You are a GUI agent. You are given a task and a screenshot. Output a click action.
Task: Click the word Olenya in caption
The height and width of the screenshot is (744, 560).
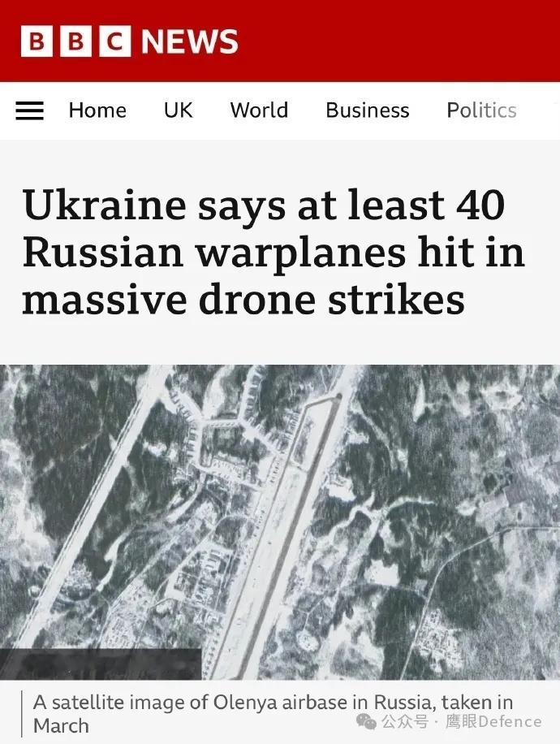[243, 703]
